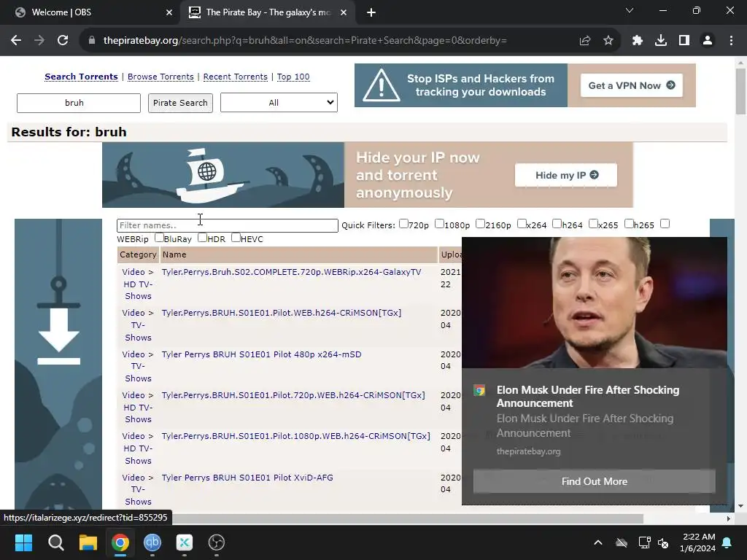Image resolution: width=747 pixels, height=560 pixels.
Task: Open BRUH.S01E01.Pilot.720p.WEB.h264-CRiMSON torrent
Action: [293, 395]
